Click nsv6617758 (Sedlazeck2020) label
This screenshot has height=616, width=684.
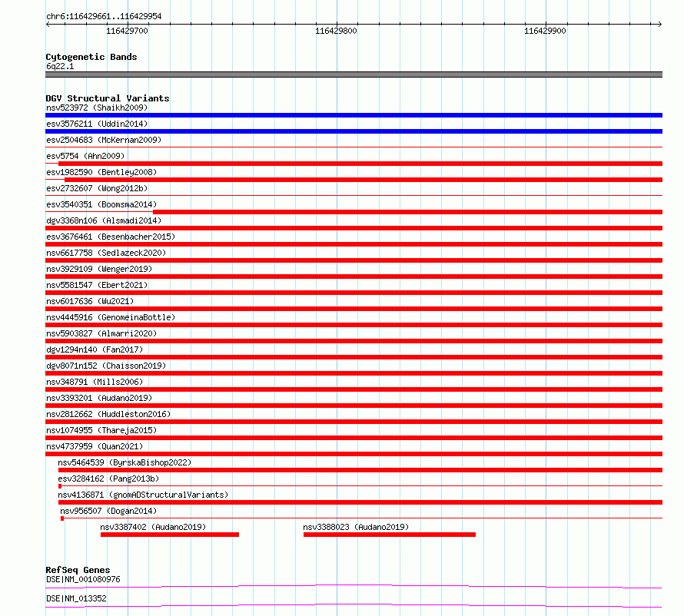106,253
